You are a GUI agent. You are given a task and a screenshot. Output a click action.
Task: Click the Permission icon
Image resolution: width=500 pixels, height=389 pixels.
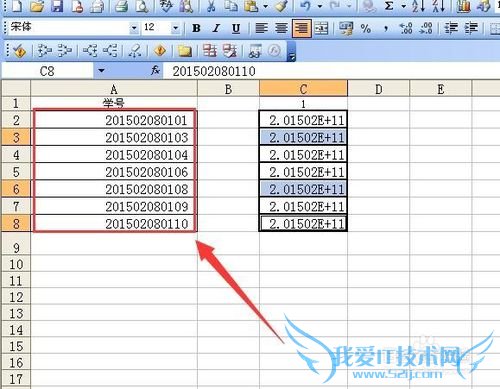(77, 7)
